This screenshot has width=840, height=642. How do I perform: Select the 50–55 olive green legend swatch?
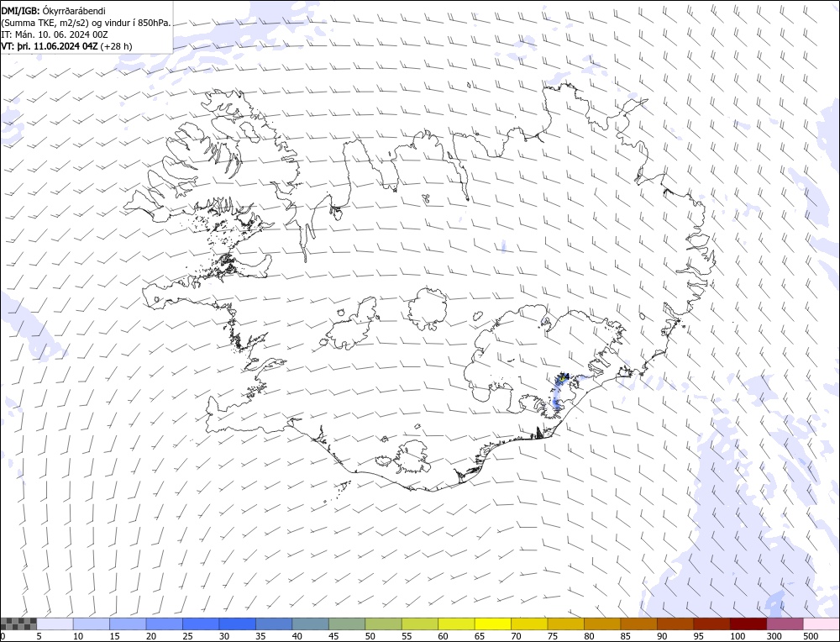[384, 624]
